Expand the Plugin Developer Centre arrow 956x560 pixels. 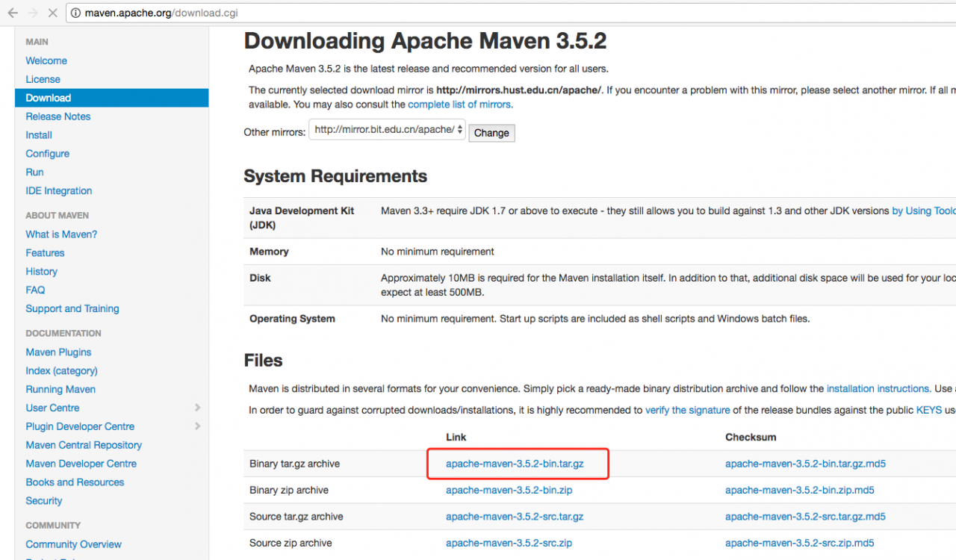(197, 426)
